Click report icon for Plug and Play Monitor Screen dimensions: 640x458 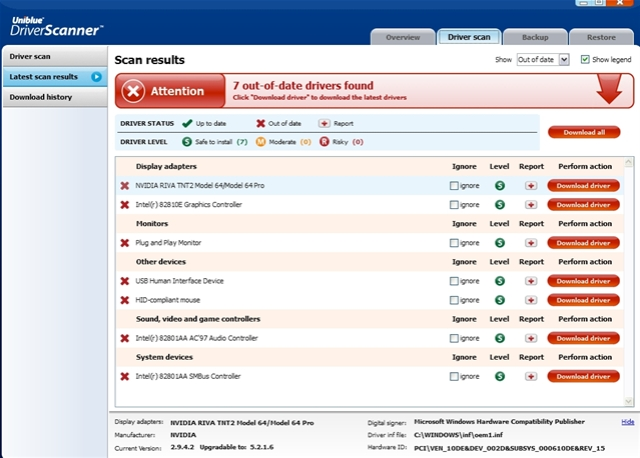(531, 243)
